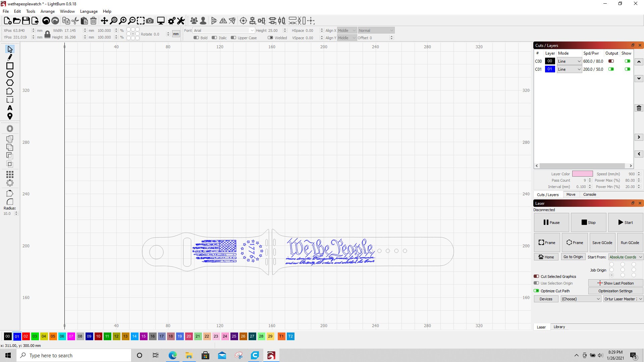The width and height of the screenshot is (644, 362).
Task: Toggle Italic font switch
Action: pyautogui.click(x=214, y=38)
